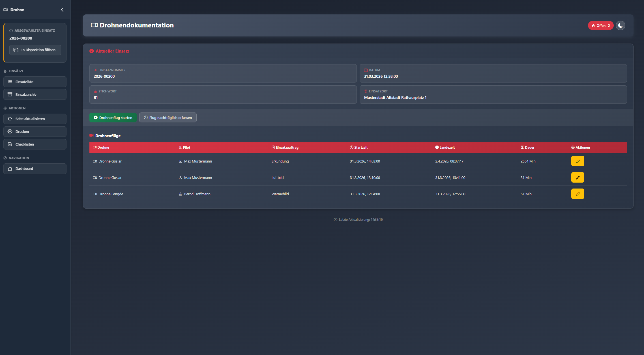644x355 pixels.
Task: Click edit pencil for Luftbild flight
Action: (x=578, y=177)
